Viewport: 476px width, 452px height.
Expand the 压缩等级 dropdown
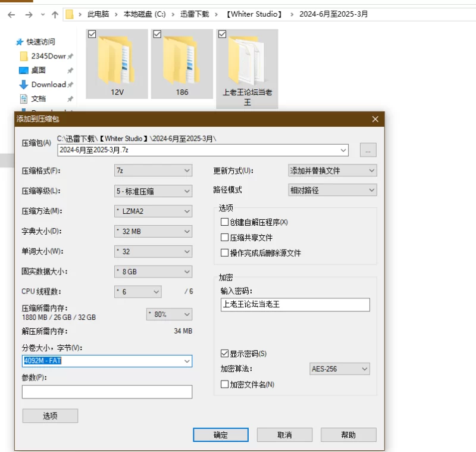point(153,191)
